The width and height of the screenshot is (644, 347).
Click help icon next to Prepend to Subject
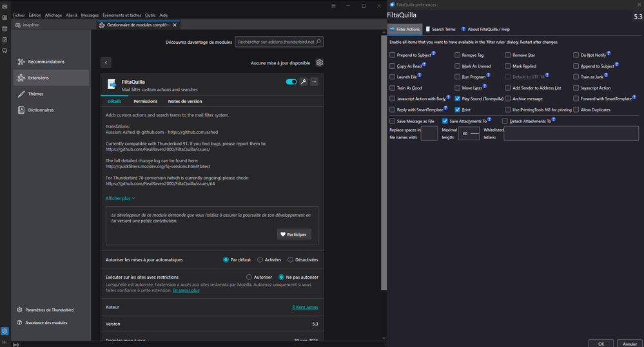click(434, 54)
